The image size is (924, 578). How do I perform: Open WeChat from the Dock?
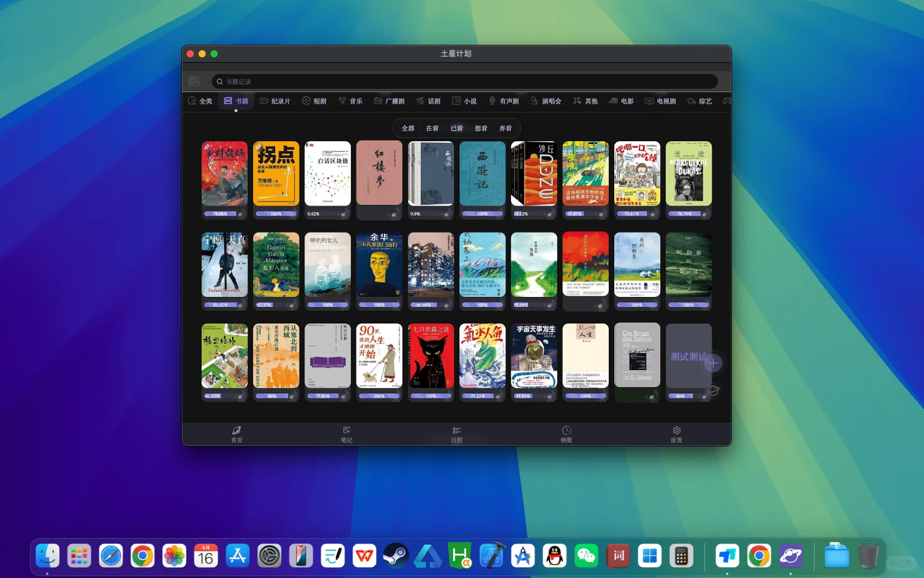click(586, 556)
